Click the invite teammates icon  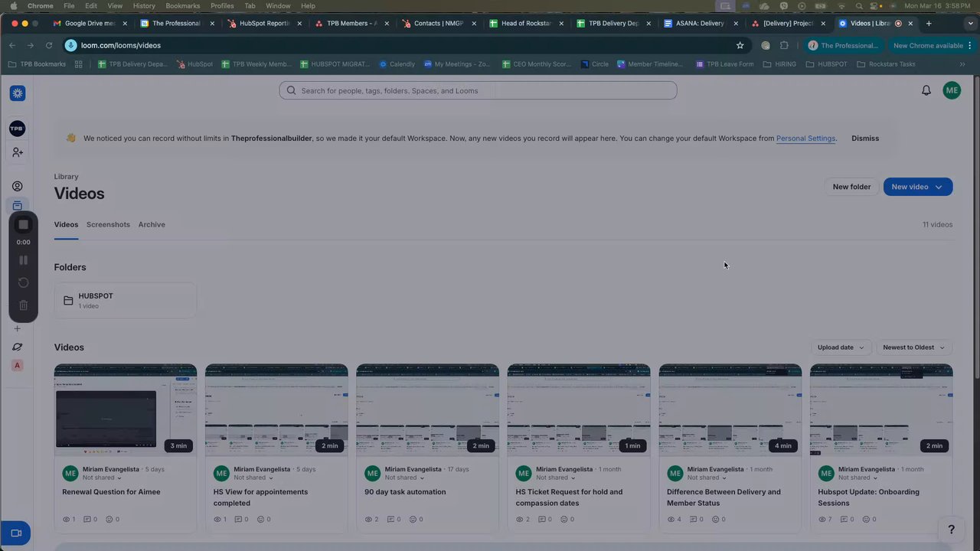pos(17,152)
